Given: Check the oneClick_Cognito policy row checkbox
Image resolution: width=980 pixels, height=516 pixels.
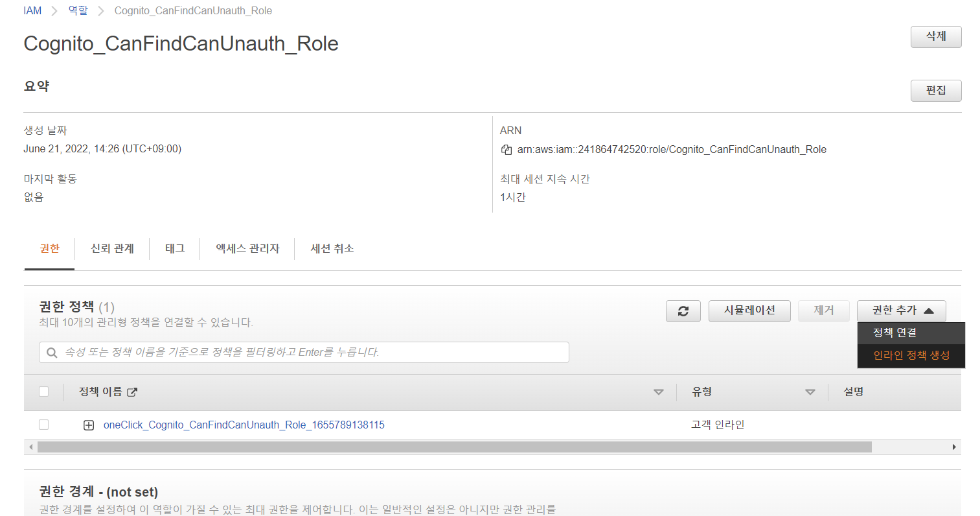Looking at the screenshot, I should 44,425.
